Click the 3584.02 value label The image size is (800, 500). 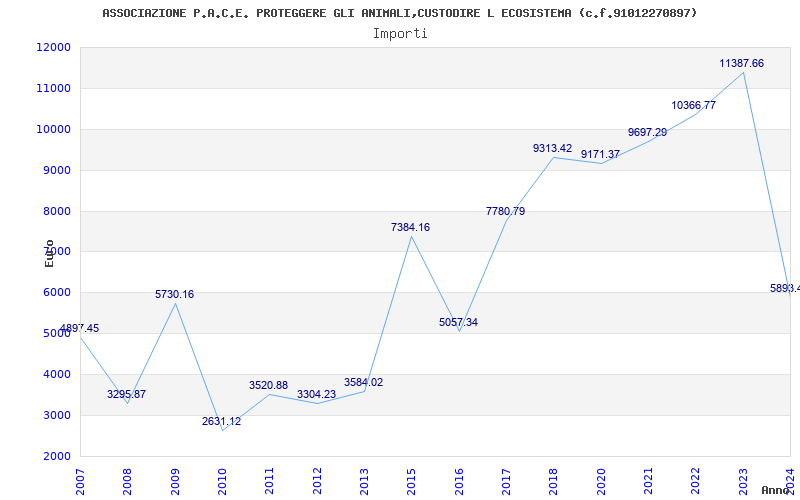[x=363, y=383]
